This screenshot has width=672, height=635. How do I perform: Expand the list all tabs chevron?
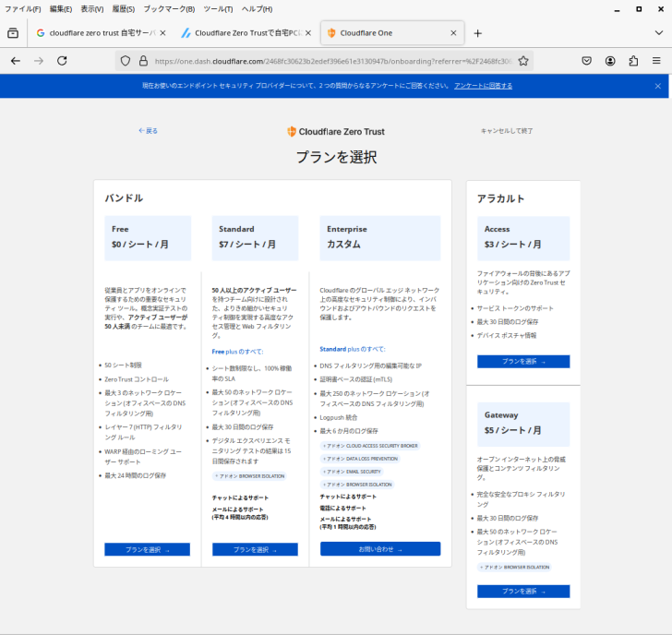[659, 33]
